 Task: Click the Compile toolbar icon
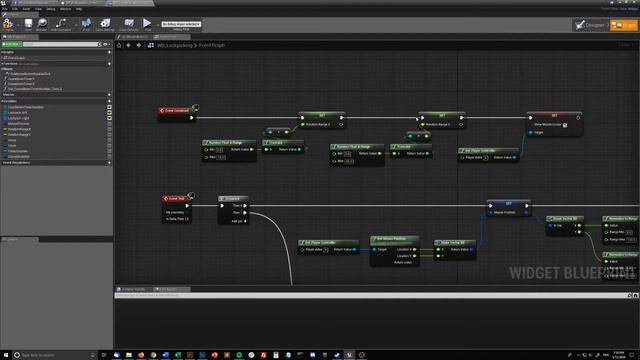tap(7, 24)
